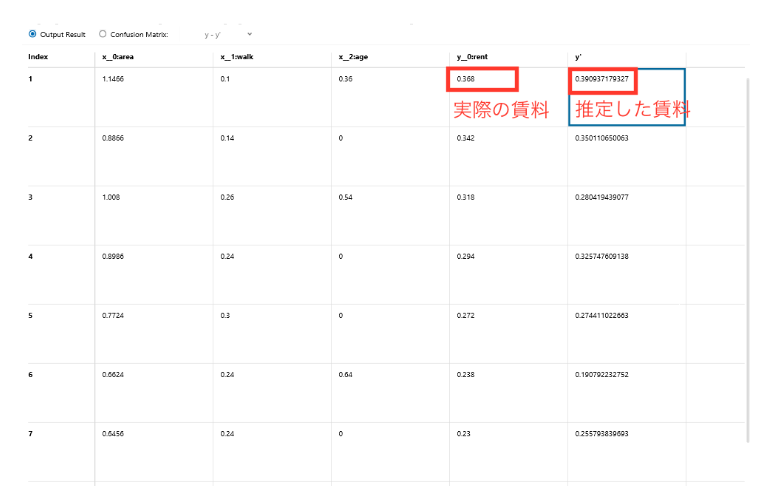Click the x__2:age column header

353,57
